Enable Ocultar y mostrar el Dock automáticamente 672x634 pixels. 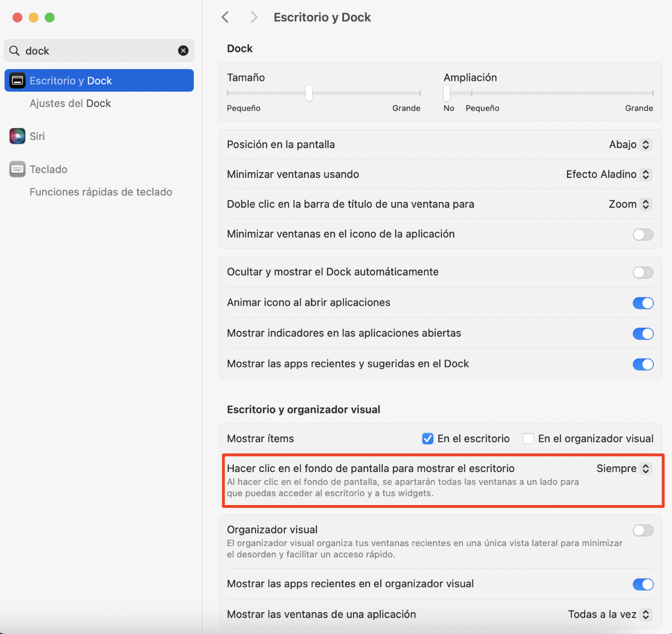click(x=643, y=272)
